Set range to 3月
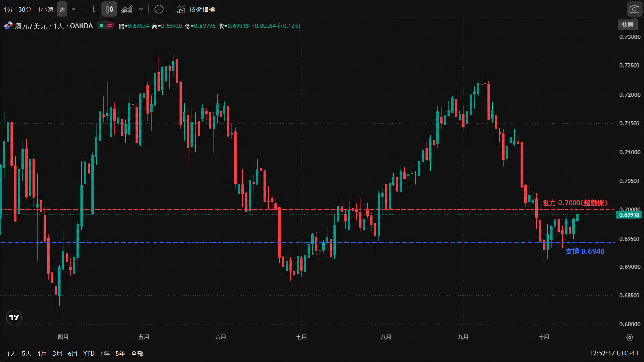644x362 pixels. point(57,354)
